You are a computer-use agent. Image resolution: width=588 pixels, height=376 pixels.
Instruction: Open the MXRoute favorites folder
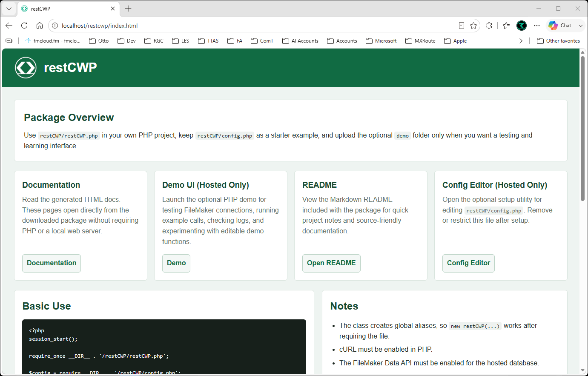421,41
